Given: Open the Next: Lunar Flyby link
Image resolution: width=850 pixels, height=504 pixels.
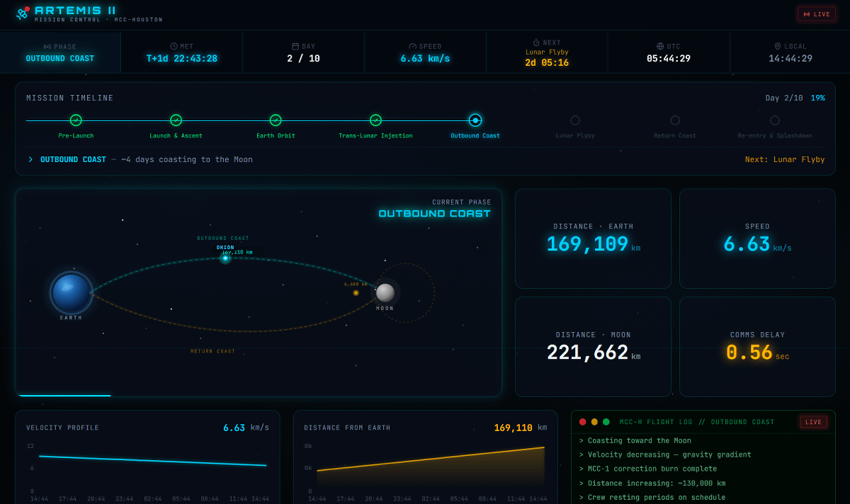Looking at the screenshot, I should (x=784, y=160).
